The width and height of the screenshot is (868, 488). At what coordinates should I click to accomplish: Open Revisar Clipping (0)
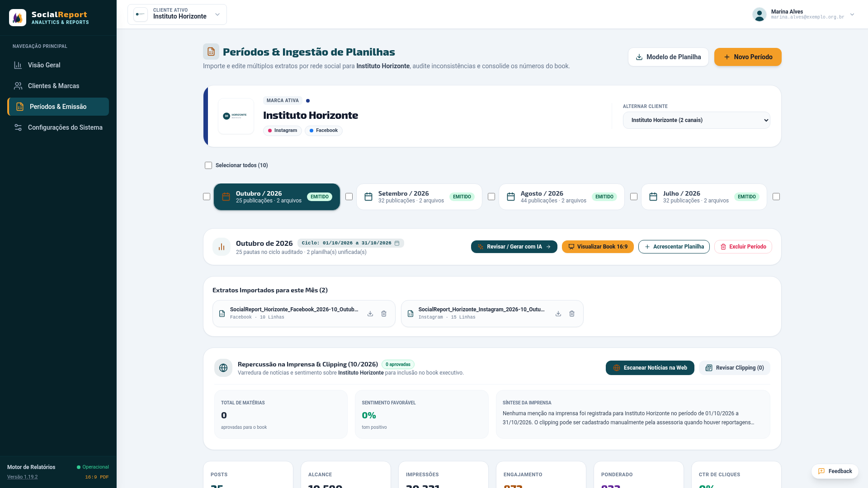point(735,368)
